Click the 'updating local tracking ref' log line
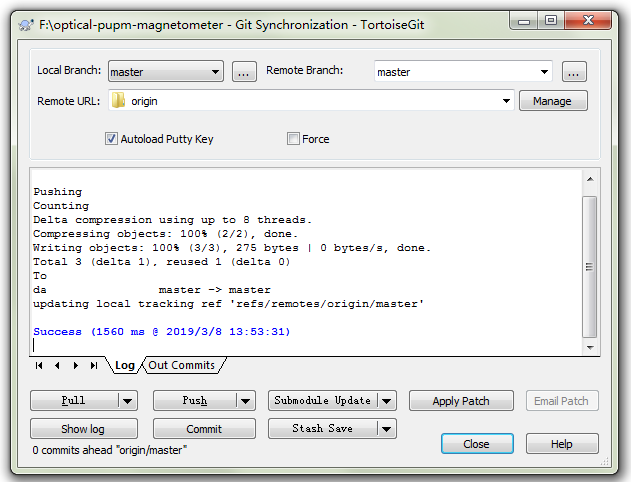 pyautogui.click(x=228, y=304)
